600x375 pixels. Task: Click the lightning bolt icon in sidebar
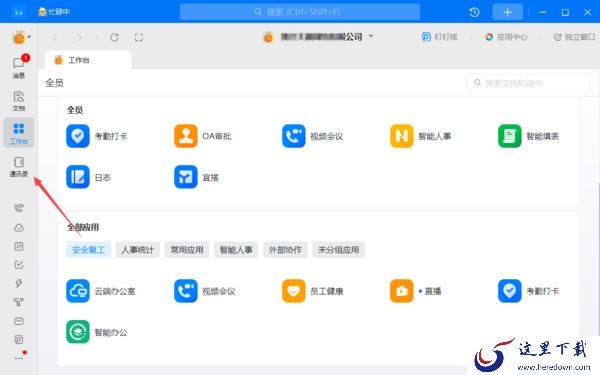pyautogui.click(x=19, y=283)
